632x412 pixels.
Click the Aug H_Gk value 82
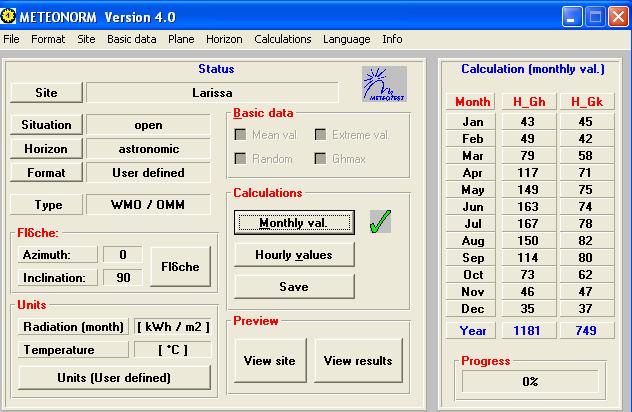point(587,241)
